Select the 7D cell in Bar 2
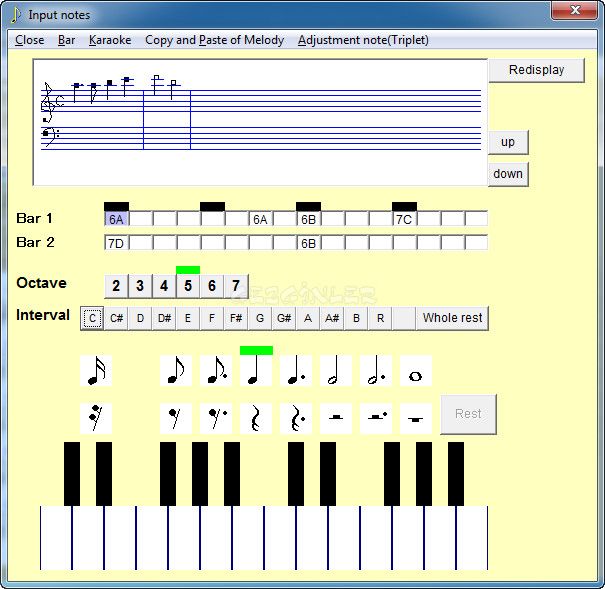 tap(116, 243)
